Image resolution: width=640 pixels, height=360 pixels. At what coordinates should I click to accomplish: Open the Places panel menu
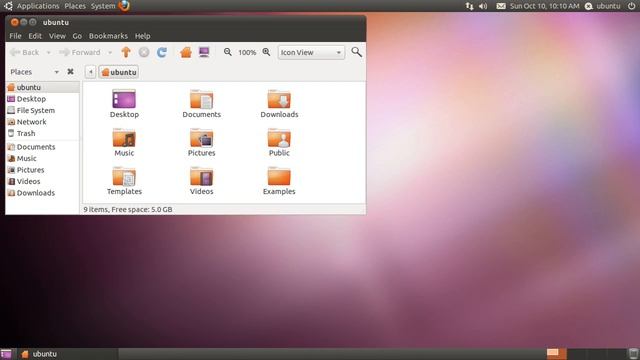pyautogui.click(x=75, y=6)
